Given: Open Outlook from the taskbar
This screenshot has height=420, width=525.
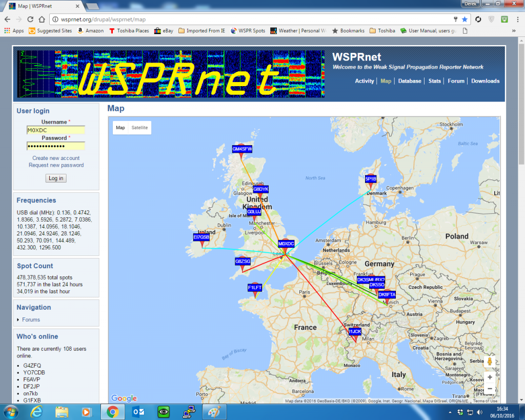Looking at the screenshot, I should (x=138, y=412).
